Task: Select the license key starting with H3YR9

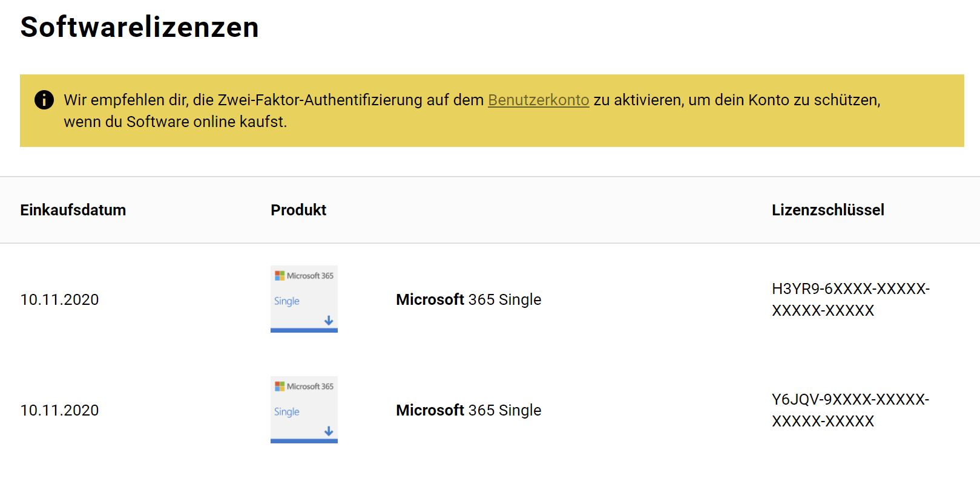Action: tap(850, 299)
